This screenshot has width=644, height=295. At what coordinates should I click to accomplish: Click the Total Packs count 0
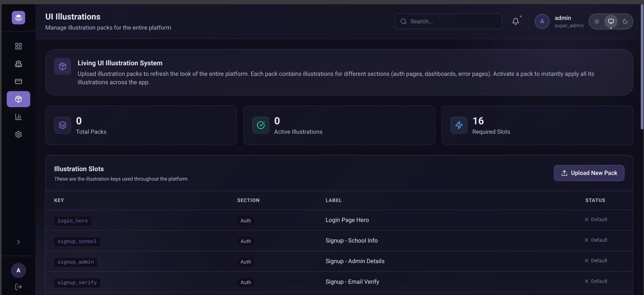(79, 121)
